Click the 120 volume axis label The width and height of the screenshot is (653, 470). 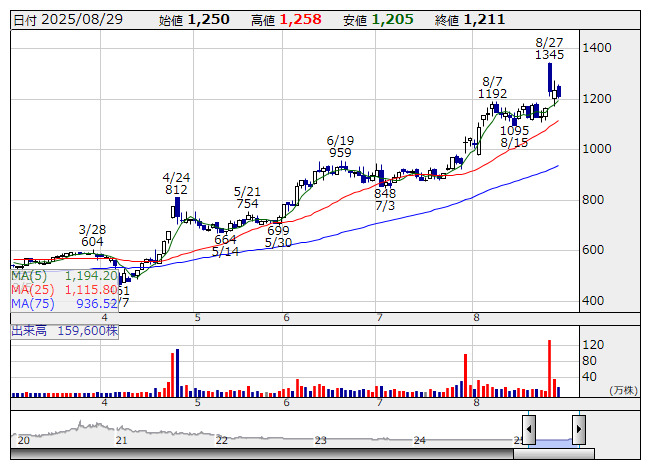[593, 345]
